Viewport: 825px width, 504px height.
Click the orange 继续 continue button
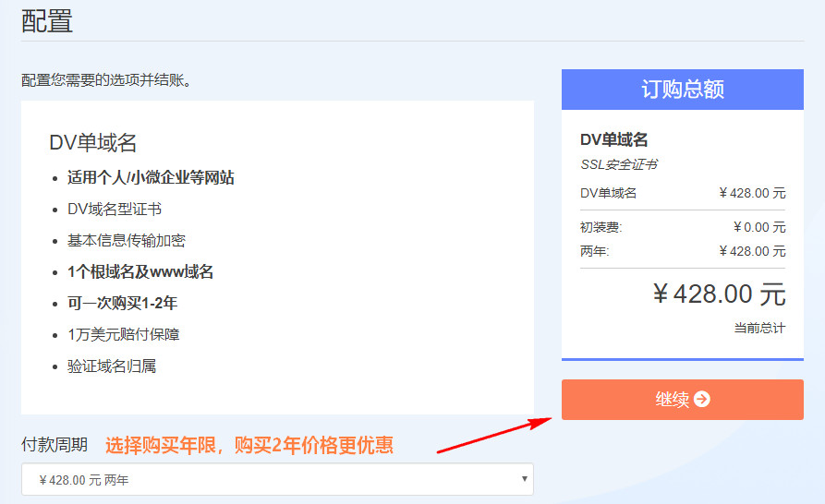tap(683, 400)
